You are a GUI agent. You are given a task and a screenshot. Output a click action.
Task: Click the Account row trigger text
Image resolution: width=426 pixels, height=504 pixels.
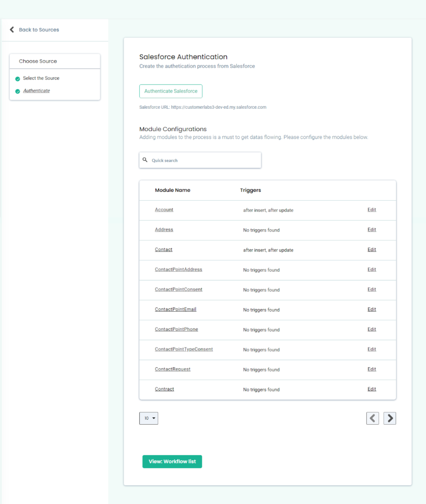coord(268,210)
